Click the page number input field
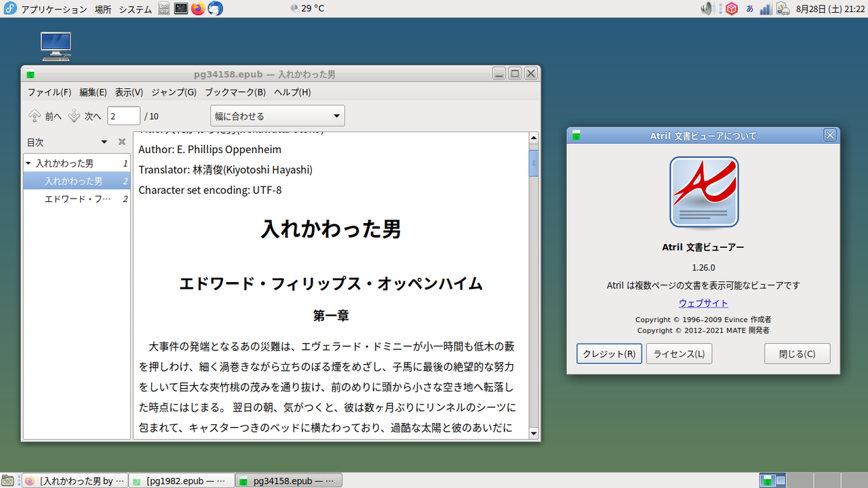This screenshot has height=488, width=868. pos(123,116)
